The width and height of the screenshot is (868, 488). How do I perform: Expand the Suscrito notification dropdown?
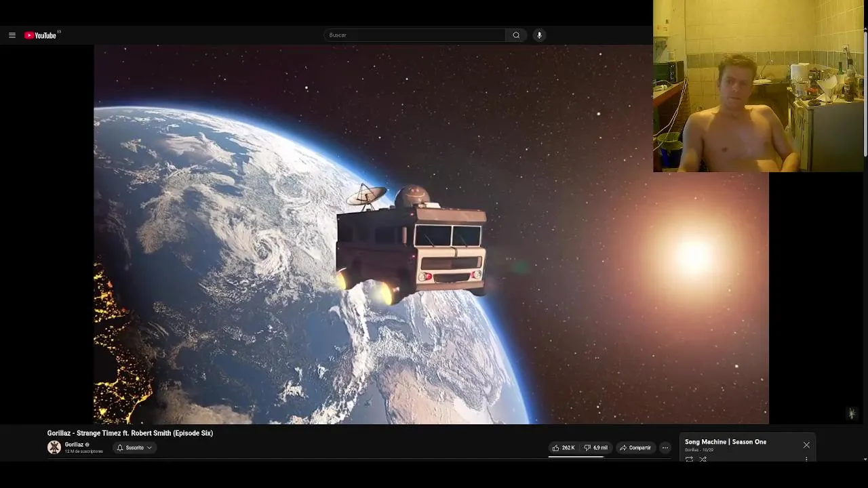point(134,448)
